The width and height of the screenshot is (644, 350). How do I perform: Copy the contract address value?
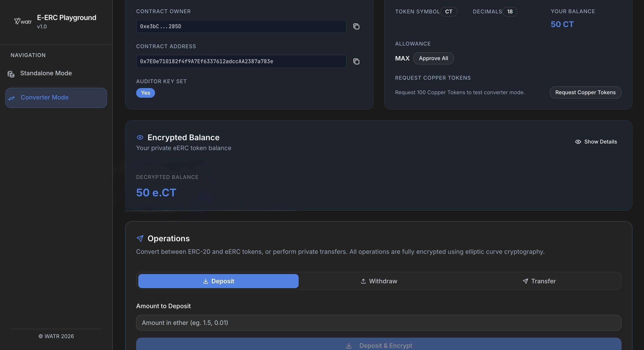pyautogui.click(x=356, y=61)
